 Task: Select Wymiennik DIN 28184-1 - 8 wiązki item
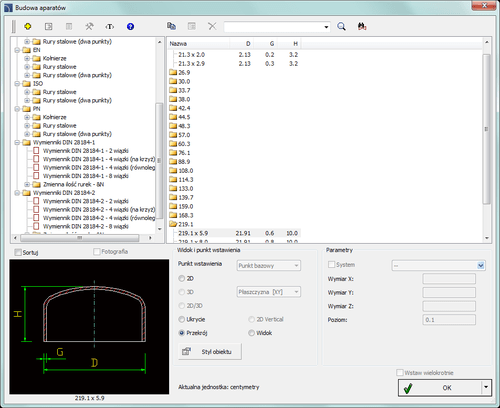[x=86, y=176]
